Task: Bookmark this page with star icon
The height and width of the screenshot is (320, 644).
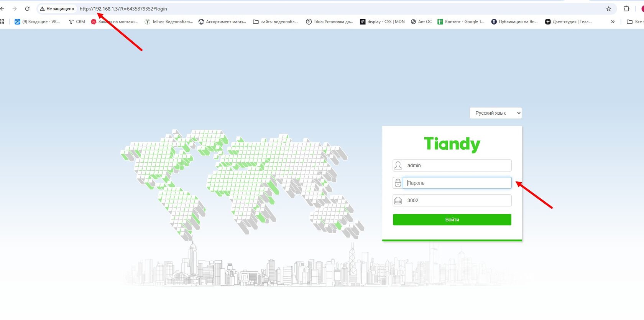Action: [x=609, y=8]
